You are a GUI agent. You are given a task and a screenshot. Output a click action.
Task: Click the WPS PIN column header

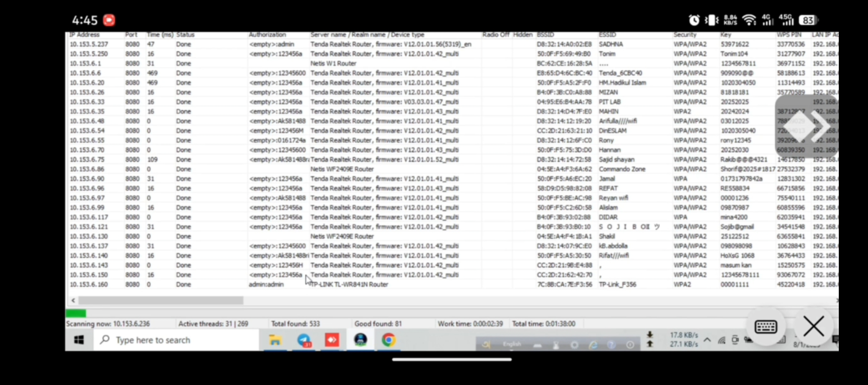point(789,35)
